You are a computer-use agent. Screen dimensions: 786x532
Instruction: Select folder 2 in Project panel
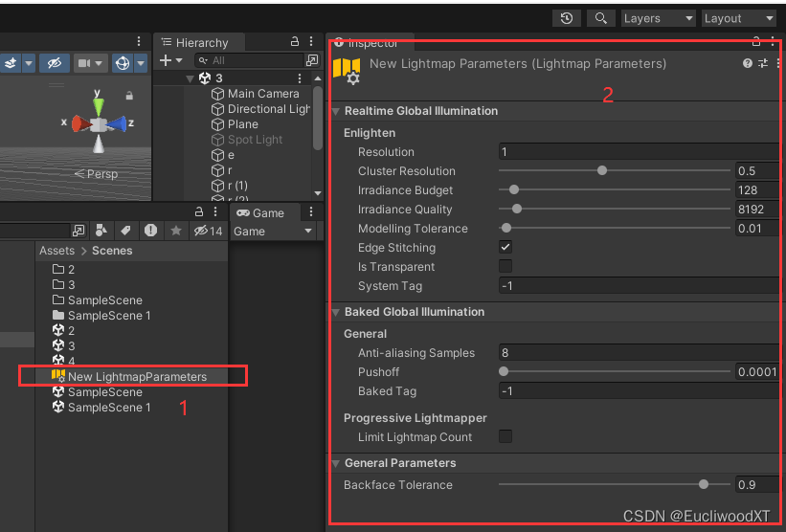63,270
